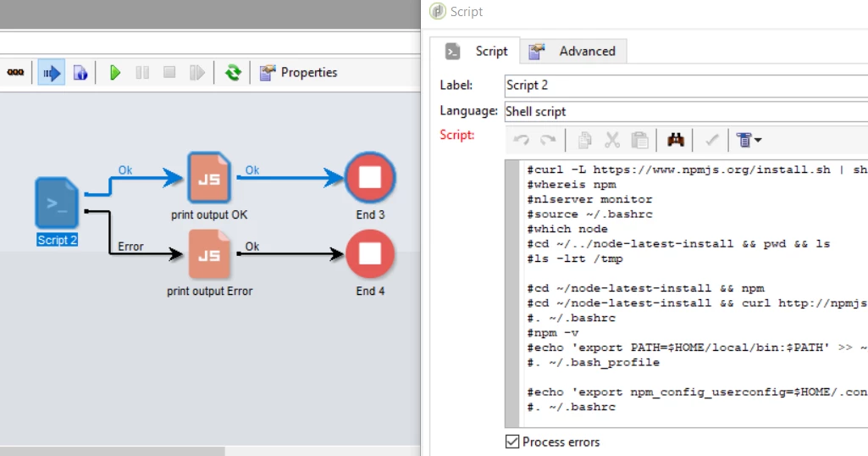Viewport: 868px width, 456px height.
Task: Toggle the Process errors checkbox
Action: tap(512, 442)
